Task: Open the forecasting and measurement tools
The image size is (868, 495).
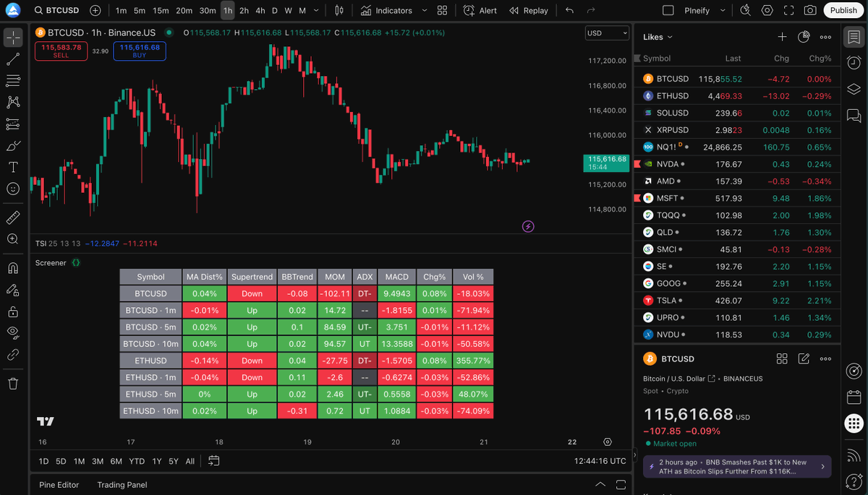Action: (x=13, y=124)
